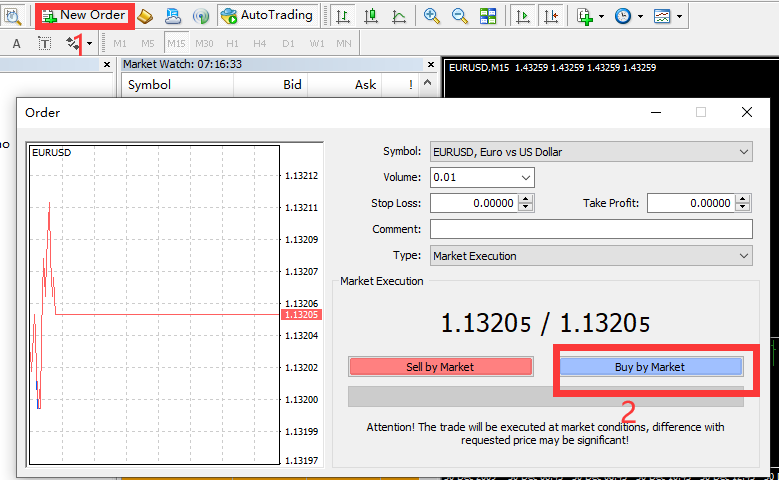Click the Symbol column header
The width and height of the screenshot is (779, 480).
click(x=177, y=85)
